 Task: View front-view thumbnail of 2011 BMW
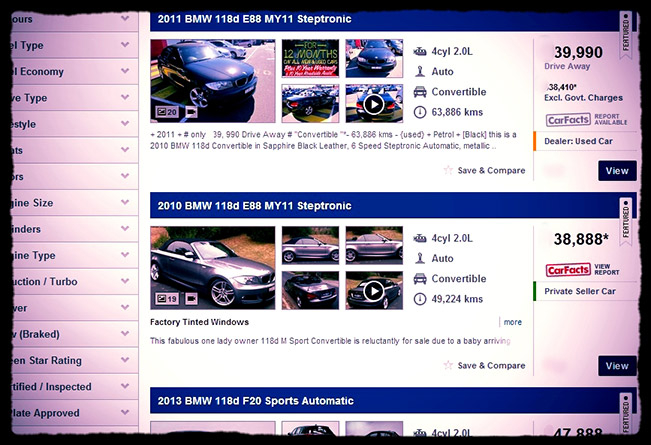tap(374, 58)
